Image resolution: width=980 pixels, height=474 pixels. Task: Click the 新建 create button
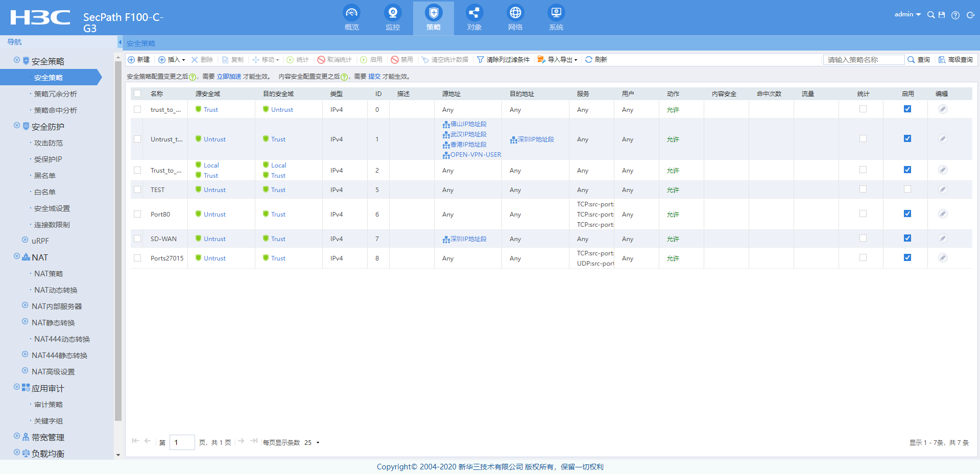(138, 60)
